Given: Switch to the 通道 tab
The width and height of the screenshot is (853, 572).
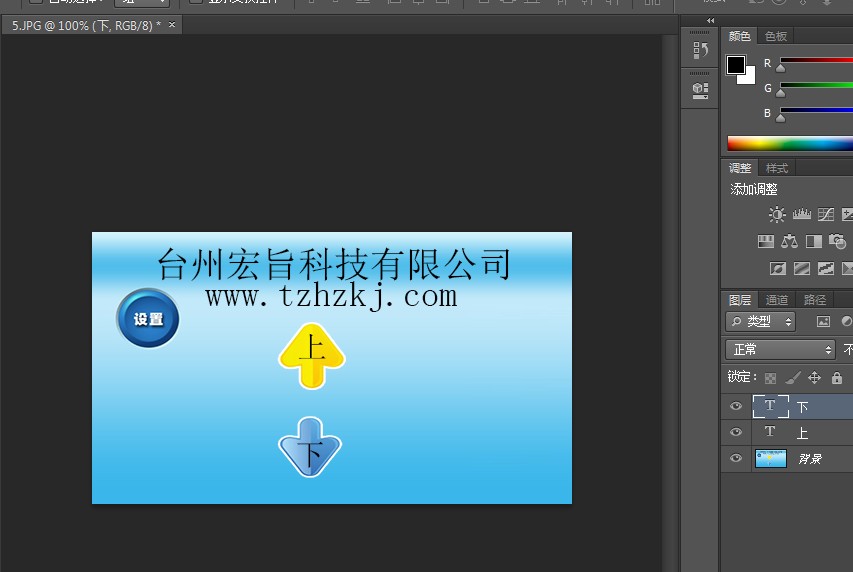Looking at the screenshot, I should 777,300.
